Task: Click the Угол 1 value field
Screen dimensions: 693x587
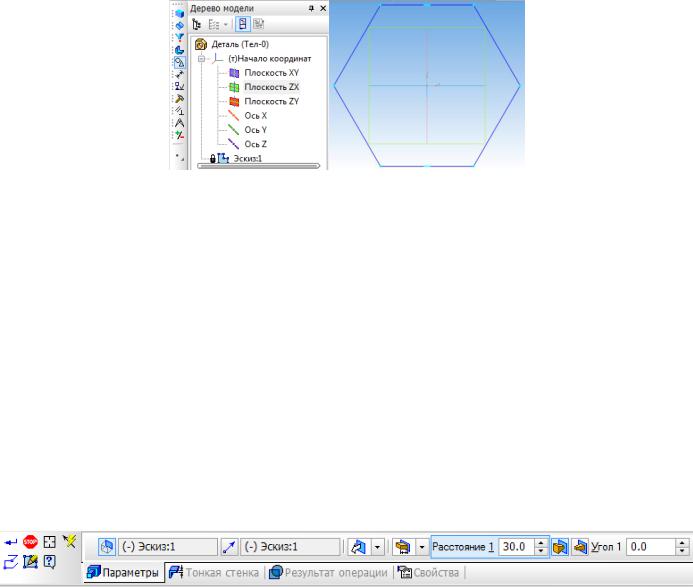Action: click(651, 547)
